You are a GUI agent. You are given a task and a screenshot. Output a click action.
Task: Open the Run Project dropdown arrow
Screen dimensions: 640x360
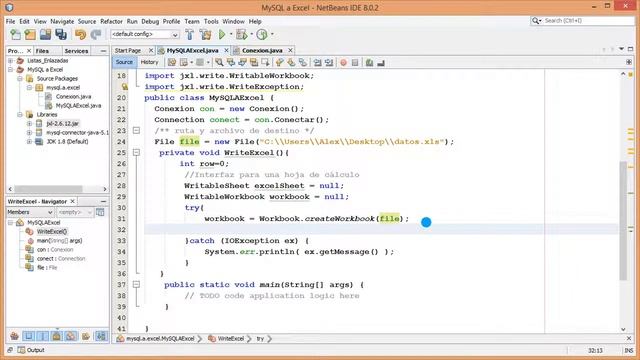(x=231, y=35)
